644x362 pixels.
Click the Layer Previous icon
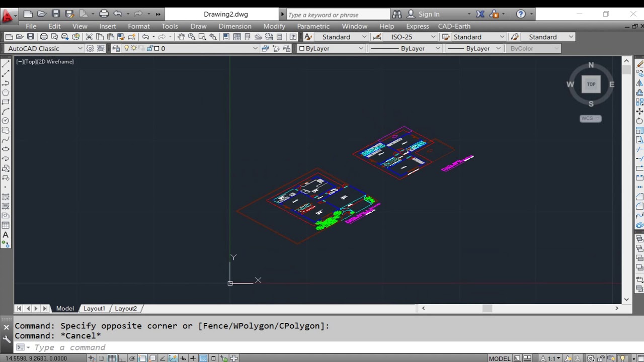coord(276,48)
